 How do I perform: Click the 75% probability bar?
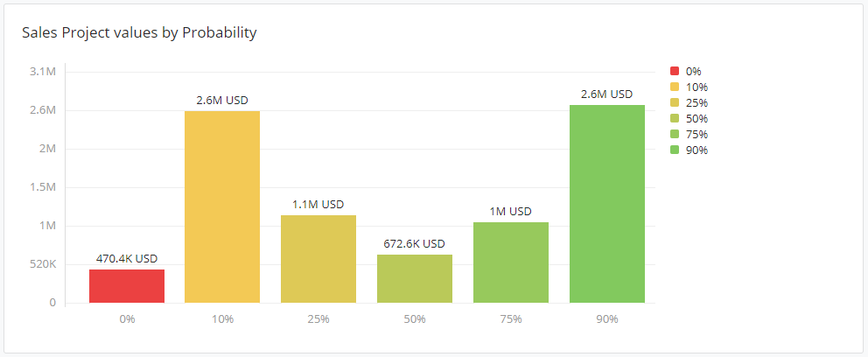tap(511, 262)
